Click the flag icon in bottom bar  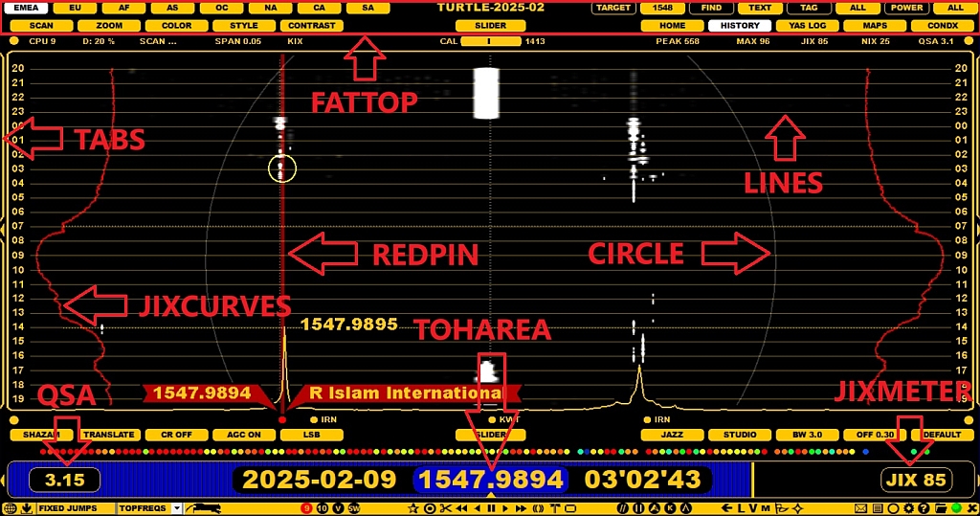click(x=781, y=508)
